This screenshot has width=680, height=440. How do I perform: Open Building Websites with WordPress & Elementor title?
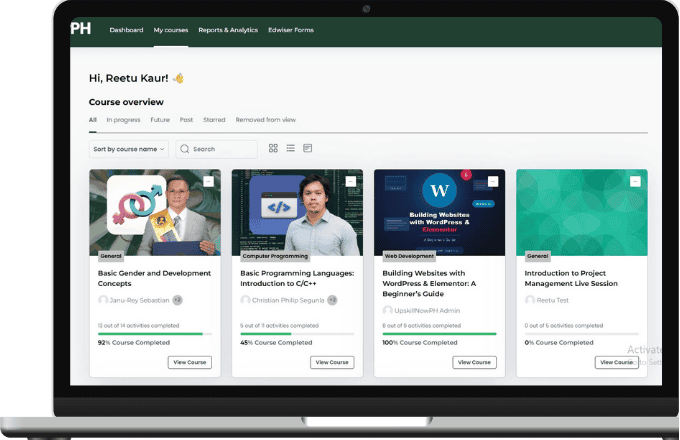pyautogui.click(x=429, y=284)
